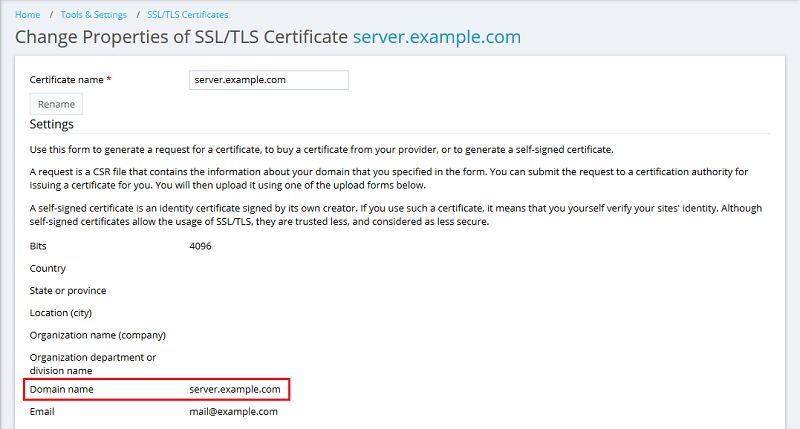Click the Country field label
Image resolution: width=800 pixels, height=429 pixels.
(48, 268)
